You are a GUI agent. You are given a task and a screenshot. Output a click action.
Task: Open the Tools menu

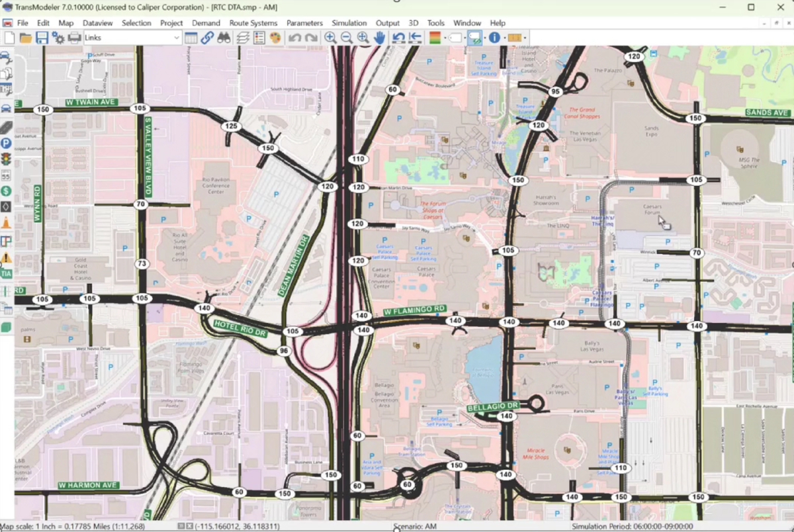[x=436, y=23]
